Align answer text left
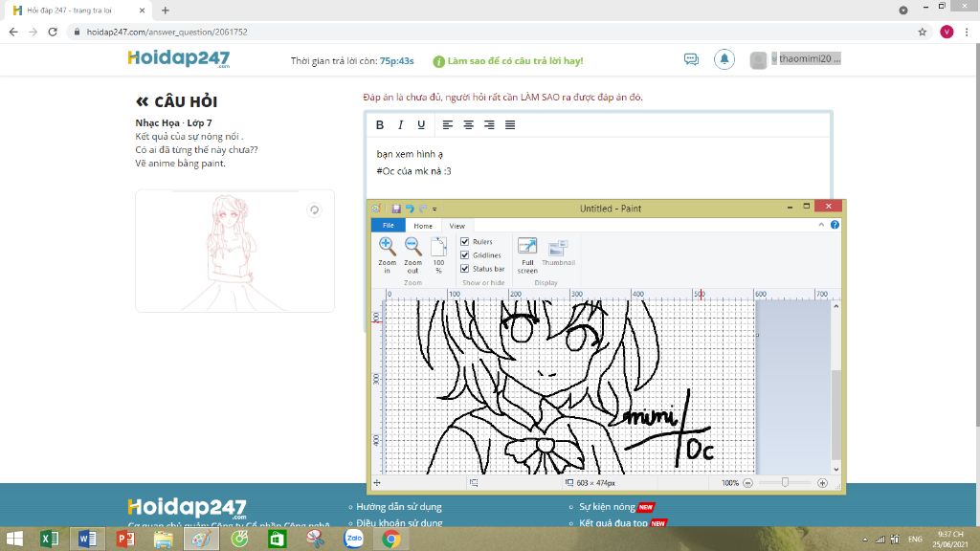 (448, 125)
